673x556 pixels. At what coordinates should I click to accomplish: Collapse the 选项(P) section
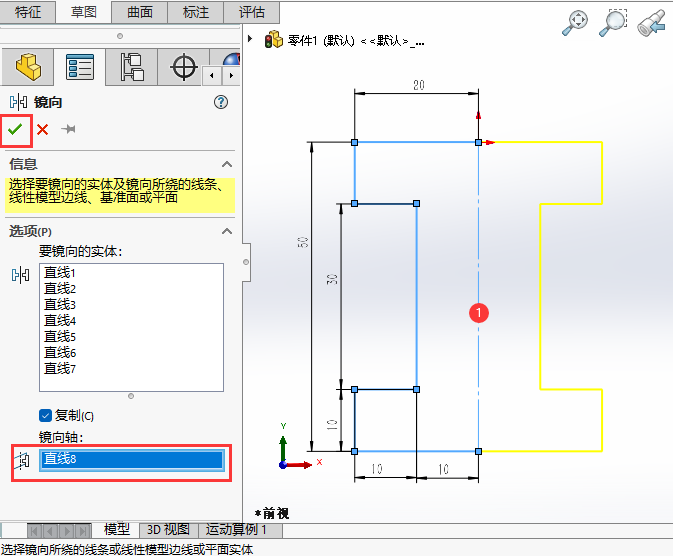[227, 231]
